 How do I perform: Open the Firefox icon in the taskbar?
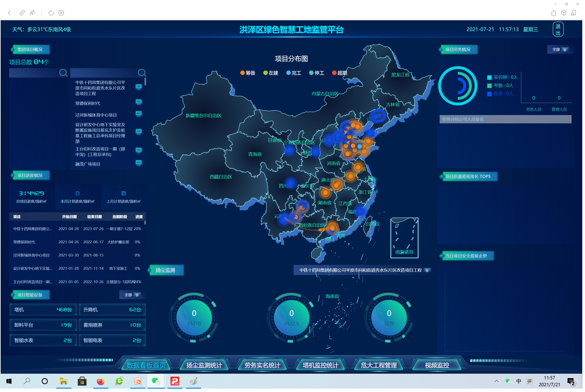click(101, 381)
